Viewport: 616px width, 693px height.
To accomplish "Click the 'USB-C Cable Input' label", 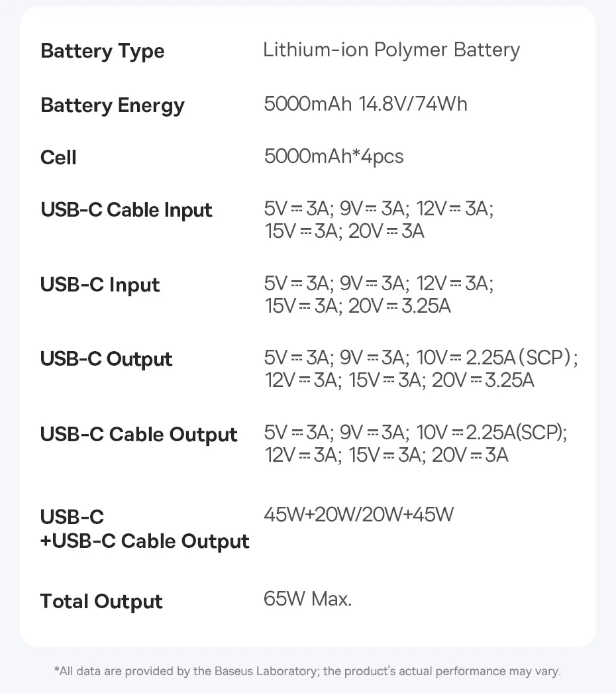I will tap(126, 210).
